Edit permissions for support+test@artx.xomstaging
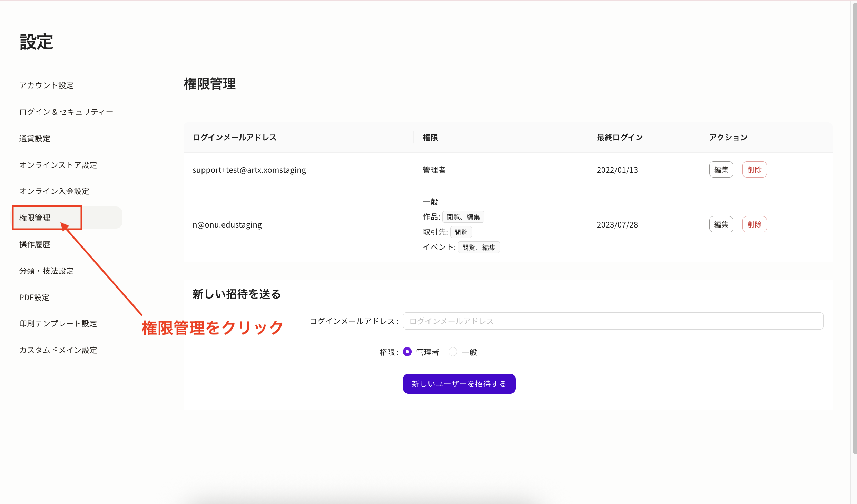The image size is (857, 504). pyautogui.click(x=721, y=169)
